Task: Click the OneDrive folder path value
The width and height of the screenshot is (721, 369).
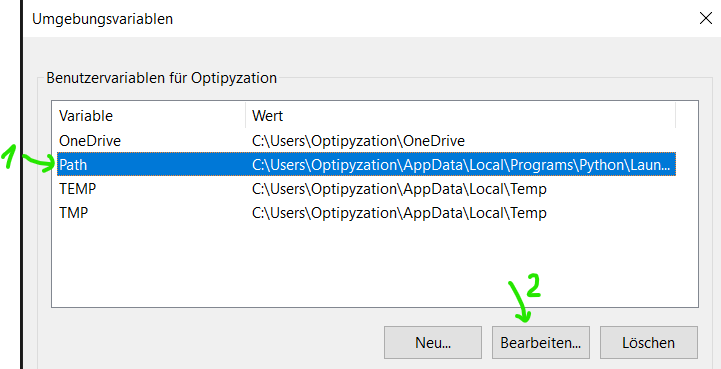Action: pos(358,140)
